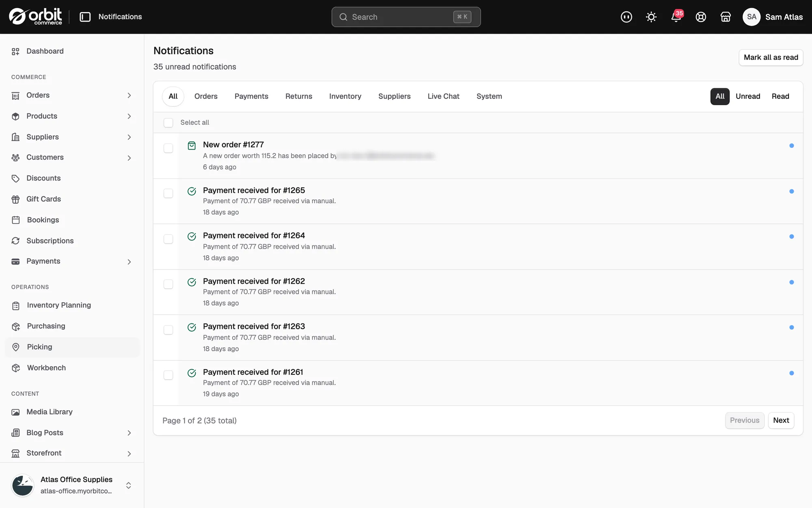Open the Atlas Office Supplies store switcher
Screen dimensions: 812x508
pyautogui.click(x=72, y=485)
